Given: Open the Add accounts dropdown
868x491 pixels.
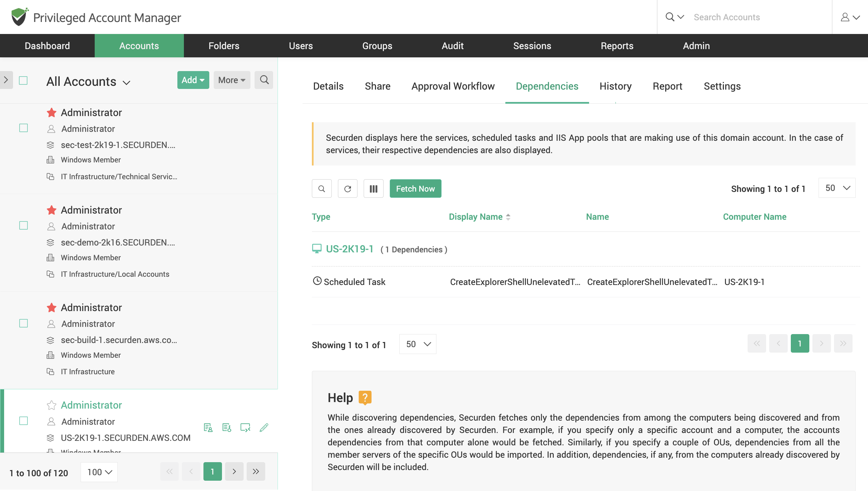Looking at the screenshot, I should (x=193, y=80).
